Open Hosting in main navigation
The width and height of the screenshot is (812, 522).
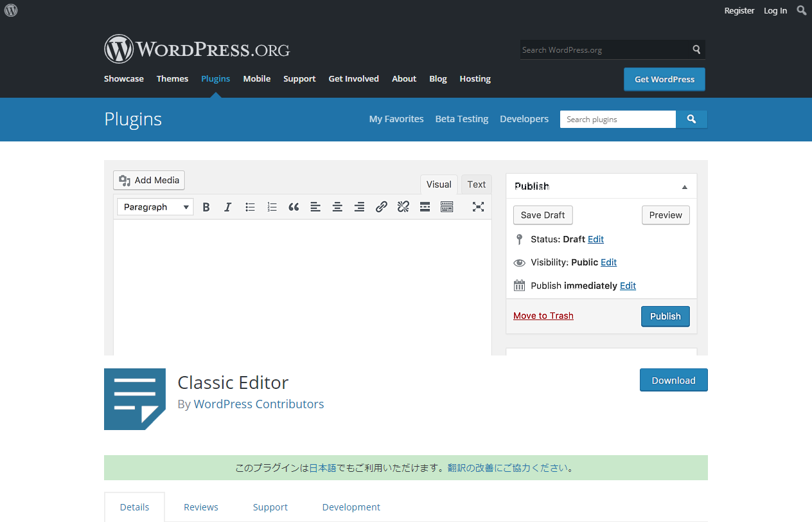[x=475, y=78]
